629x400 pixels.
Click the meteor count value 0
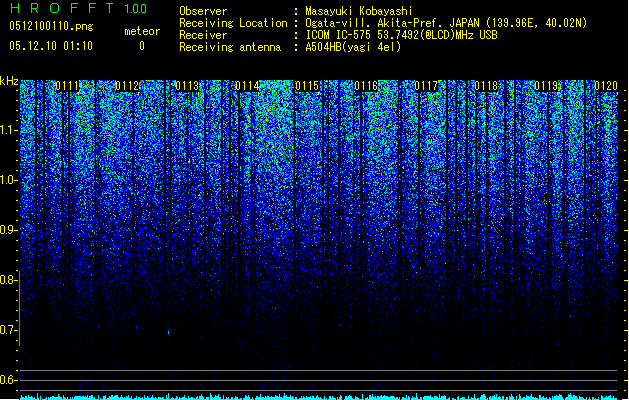[142, 46]
